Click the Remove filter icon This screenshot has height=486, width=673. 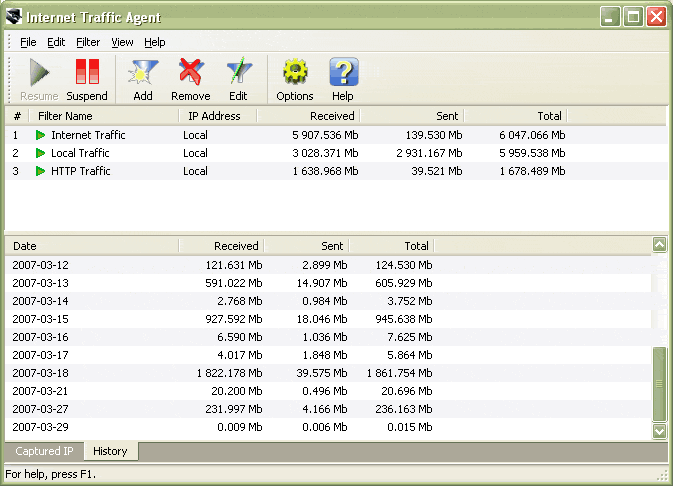coord(190,73)
